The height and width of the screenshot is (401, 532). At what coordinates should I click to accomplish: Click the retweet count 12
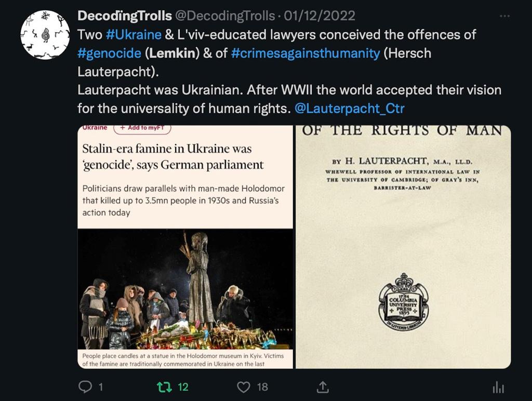tap(183, 387)
